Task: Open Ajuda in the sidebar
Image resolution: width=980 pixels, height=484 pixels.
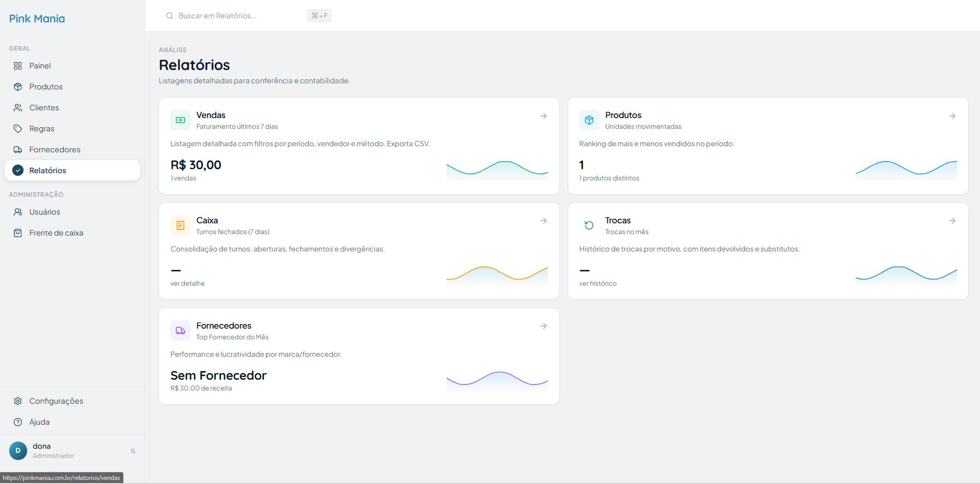Action: pyautogui.click(x=72, y=422)
